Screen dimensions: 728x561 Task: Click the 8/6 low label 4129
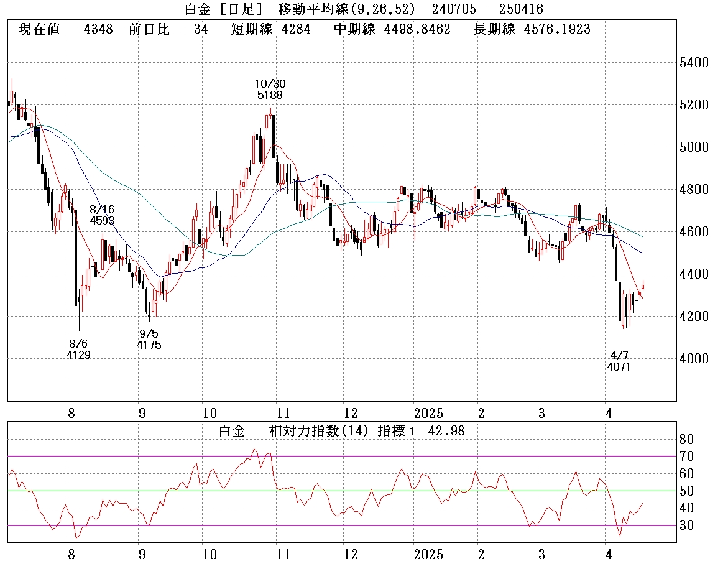pos(78,355)
